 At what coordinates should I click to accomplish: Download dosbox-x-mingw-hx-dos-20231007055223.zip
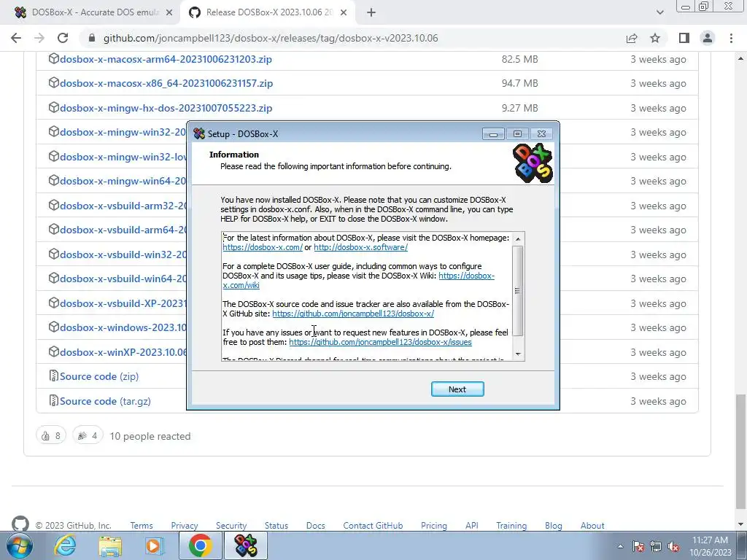click(166, 108)
